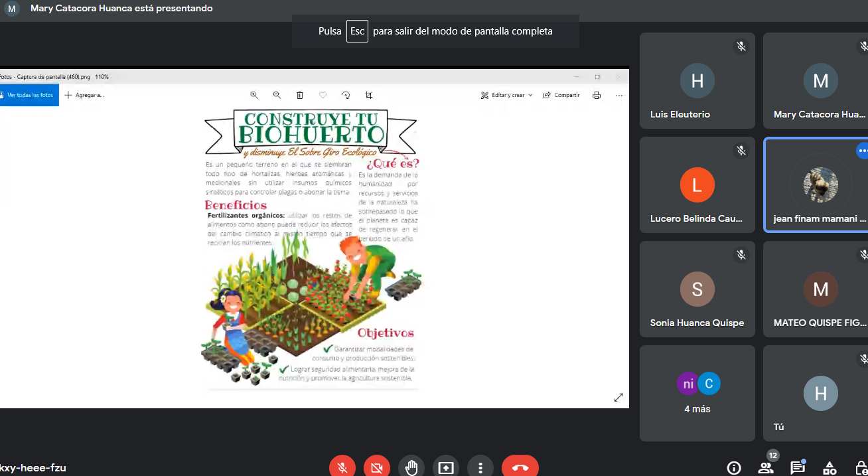868x476 pixels.
Task: Open Agregar a menu in Photos
Action: click(x=84, y=95)
